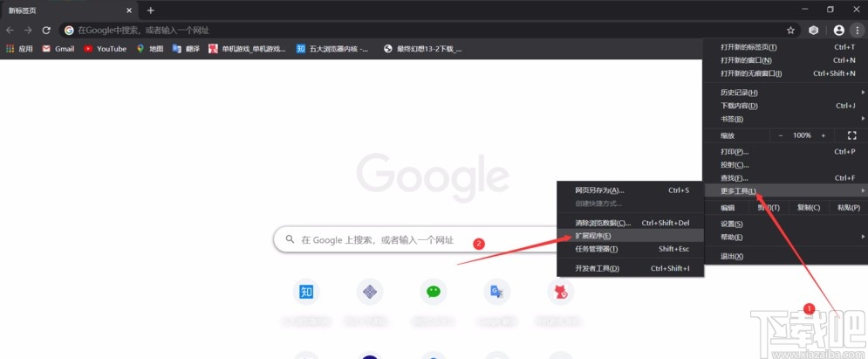The height and width of the screenshot is (359, 868).
Task: Choose 网页另存为(A)... in submenu
Action: [x=631, y=190]
